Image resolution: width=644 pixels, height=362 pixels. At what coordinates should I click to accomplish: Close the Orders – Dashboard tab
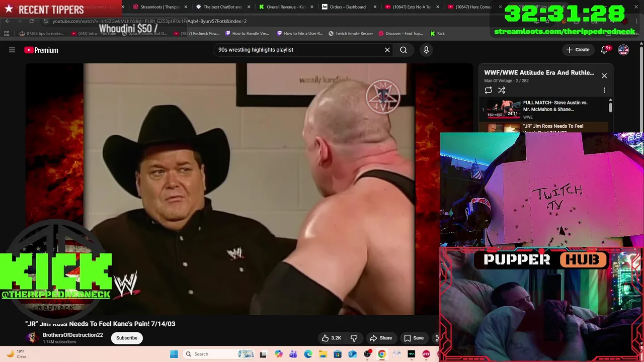[374, 7]
